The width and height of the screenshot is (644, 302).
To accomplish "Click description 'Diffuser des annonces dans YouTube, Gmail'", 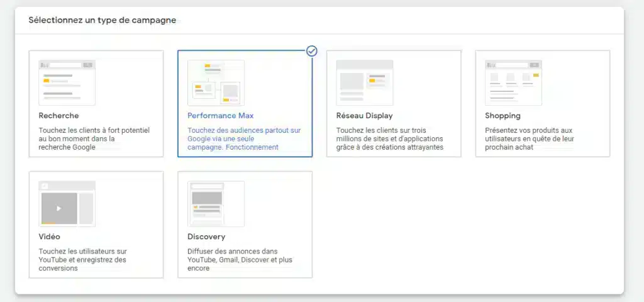I will [x=240, y=260].
